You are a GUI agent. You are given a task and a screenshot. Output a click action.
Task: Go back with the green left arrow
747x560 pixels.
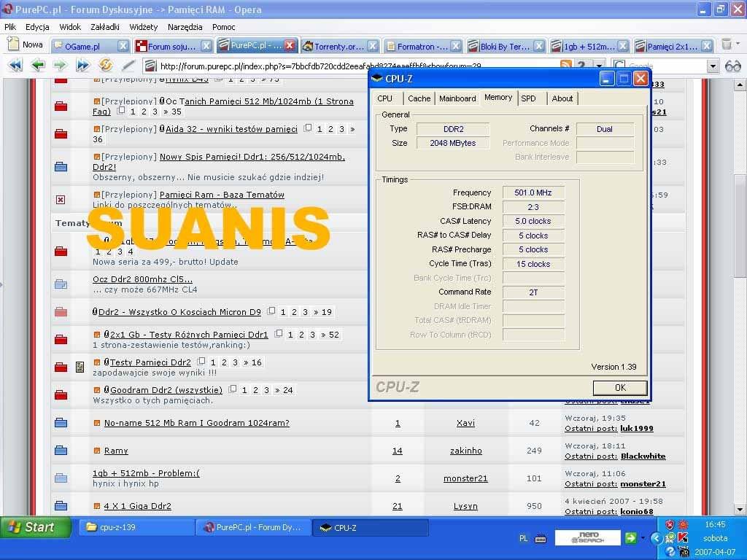(x=38, y=65)
